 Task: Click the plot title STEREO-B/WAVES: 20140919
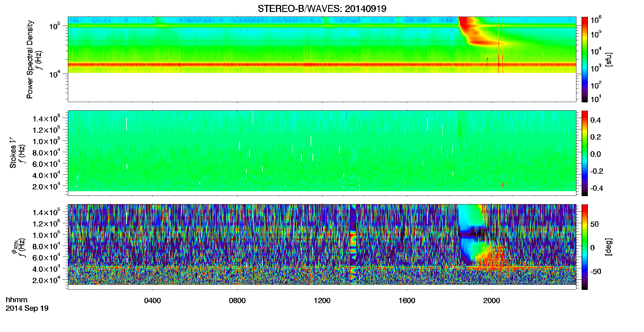pyautogui.click(x=322, y=9)
